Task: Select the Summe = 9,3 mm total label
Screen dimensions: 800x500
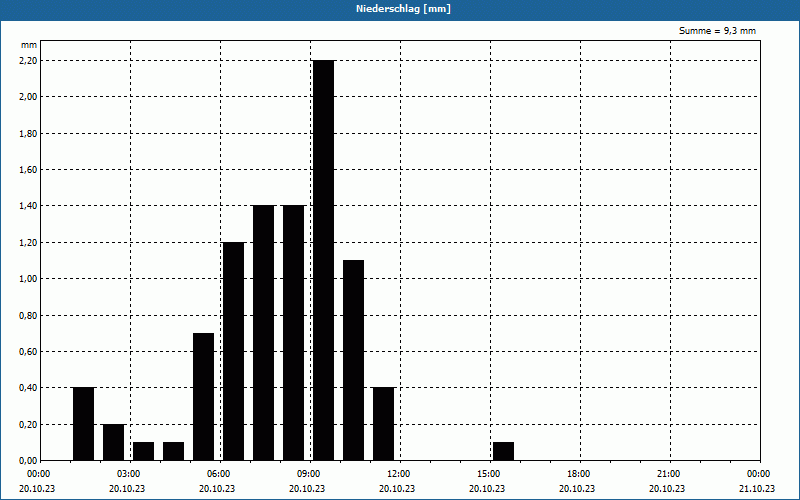Action: 717,31
